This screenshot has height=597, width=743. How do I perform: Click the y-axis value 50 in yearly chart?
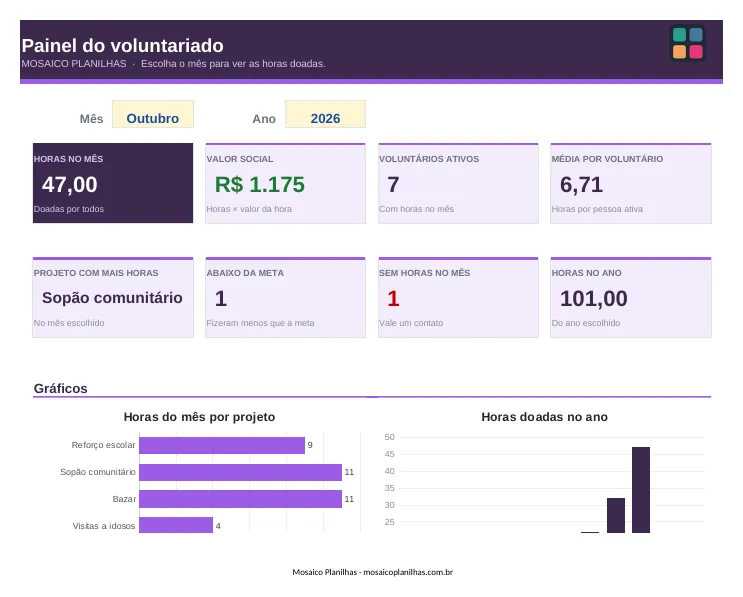click(390, 437)
